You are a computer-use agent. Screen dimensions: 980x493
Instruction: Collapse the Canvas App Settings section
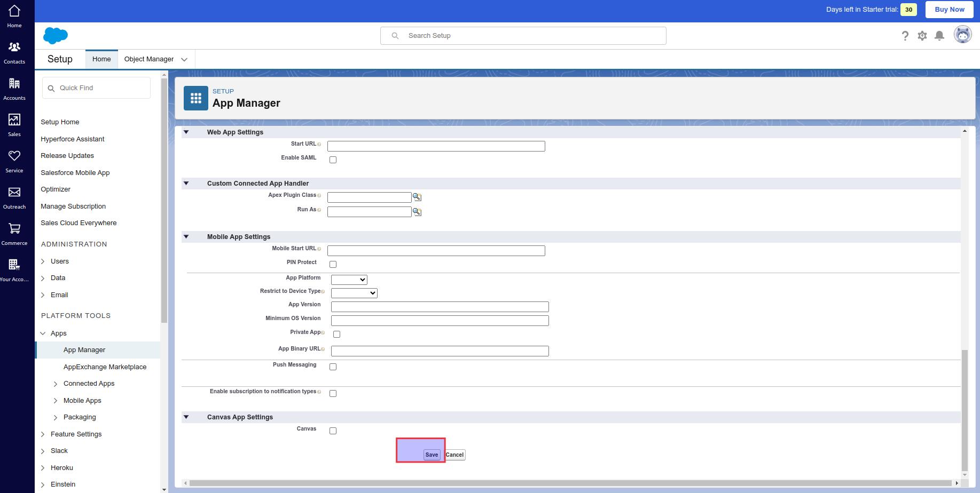(x=186, y=417)
